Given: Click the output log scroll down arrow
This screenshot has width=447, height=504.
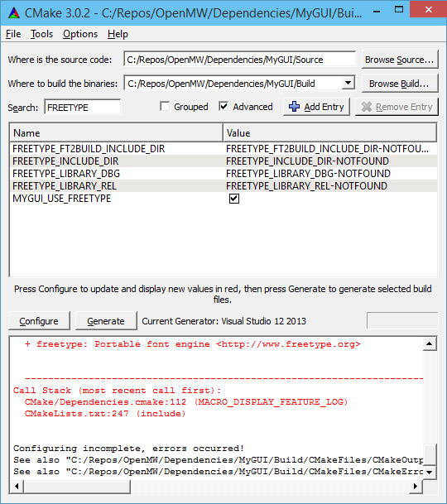Looking at the screenshot, I should pos(430,472).
